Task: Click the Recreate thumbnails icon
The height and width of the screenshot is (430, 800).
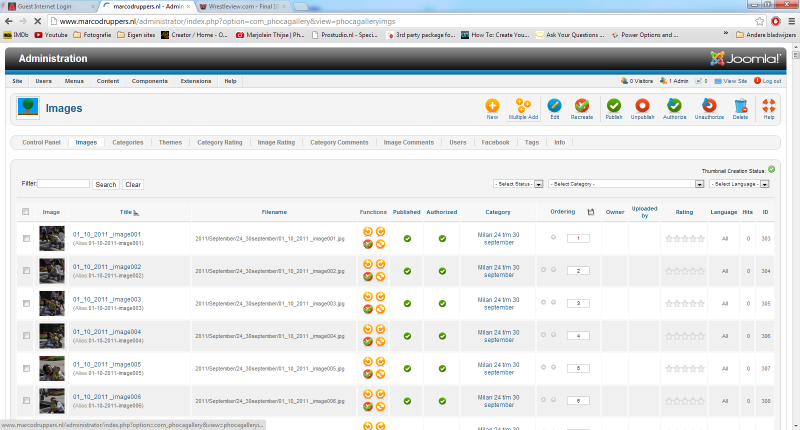Action: 582,105
